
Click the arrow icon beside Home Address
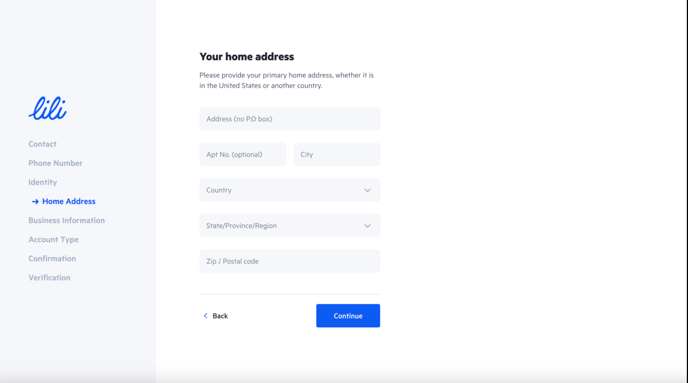tap(35, 202)
